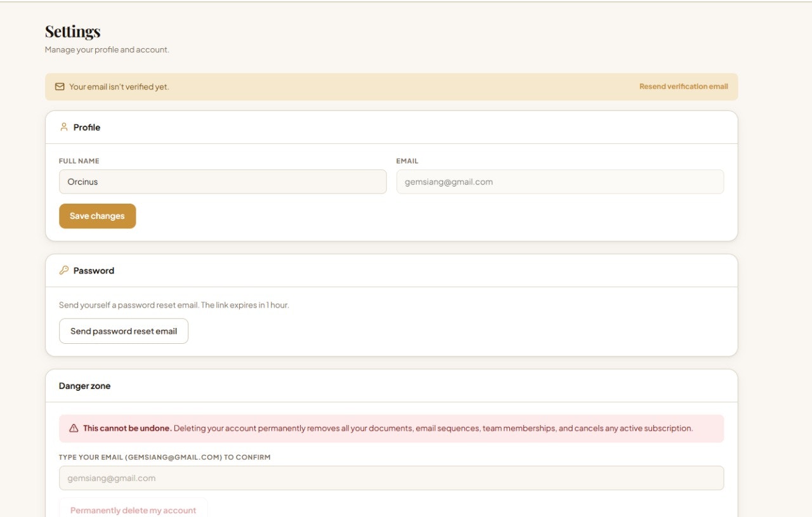Click 'Your email isn't verified yet.' message
812x517 pixels.
coord(119,86)
